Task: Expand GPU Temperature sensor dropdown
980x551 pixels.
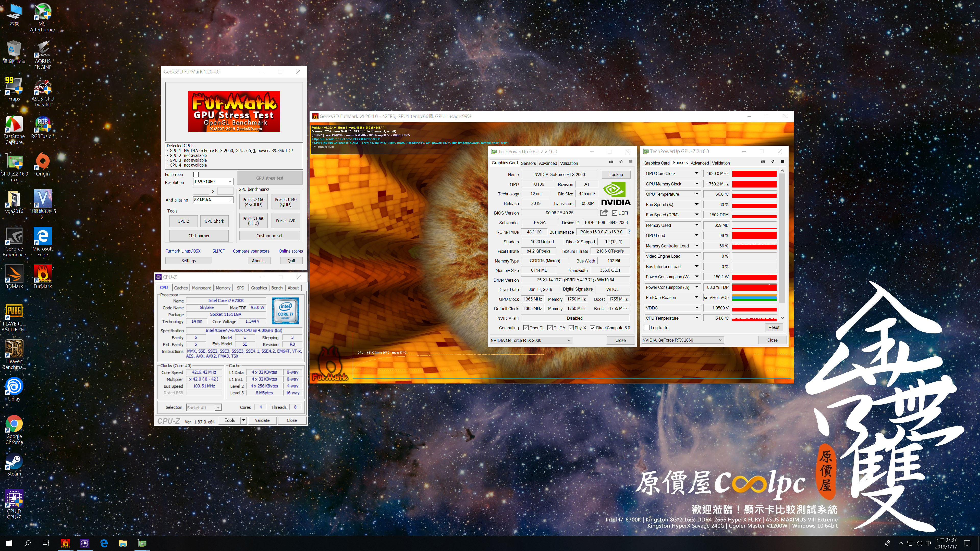Action: click(x=696, y=194)
